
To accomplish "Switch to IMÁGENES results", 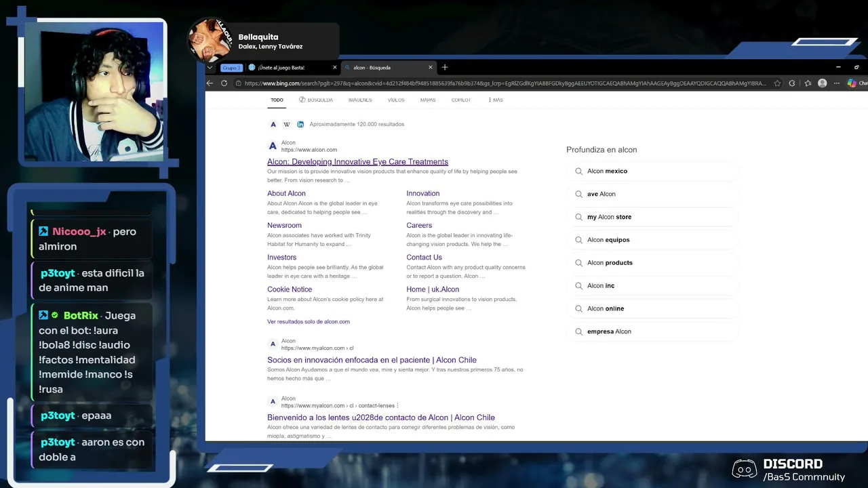I will click(360, 100).
